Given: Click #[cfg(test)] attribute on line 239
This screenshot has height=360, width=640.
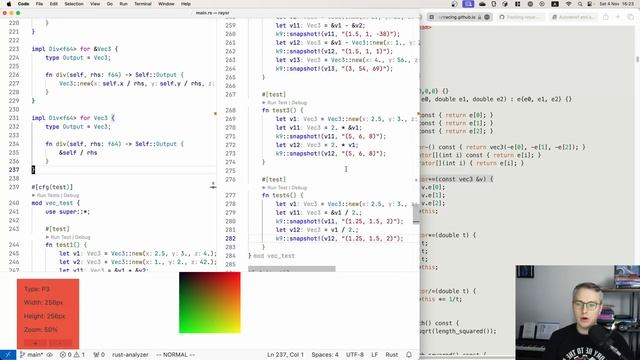Looking at the screenshot, I should (52, 187).
